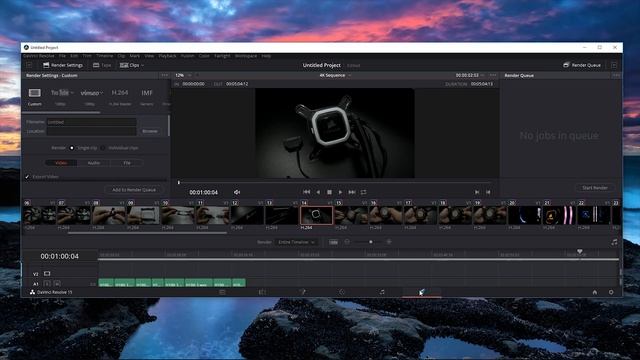The width and height of the screenshot is (640, 360).
Task: Select clip thumbnail number 08
Action: 109,215
